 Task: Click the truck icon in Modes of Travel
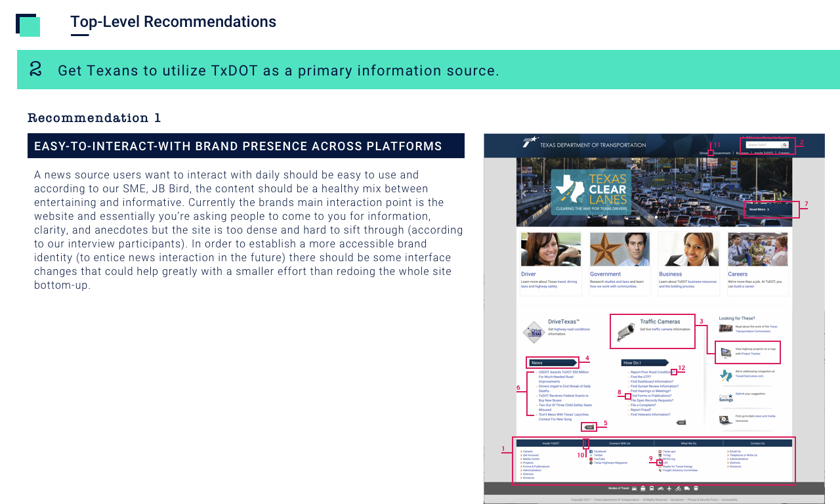click(x=687, y=488)
